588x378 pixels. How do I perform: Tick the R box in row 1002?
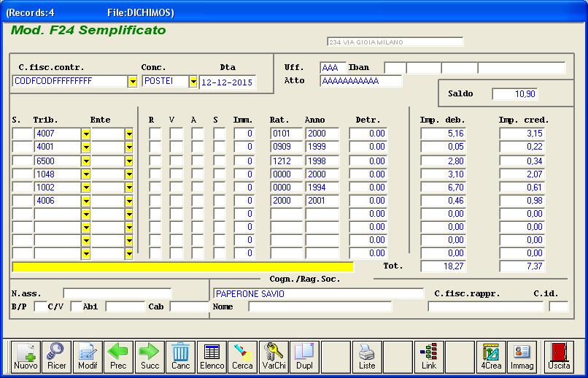[155, 188]
